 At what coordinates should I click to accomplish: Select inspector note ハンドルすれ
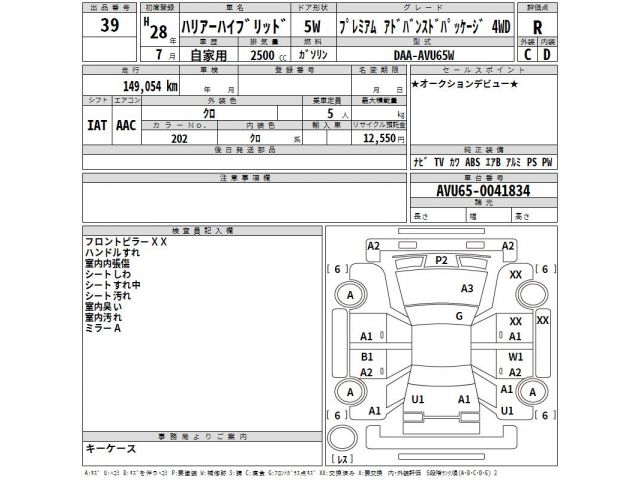[x=112, y=253]
